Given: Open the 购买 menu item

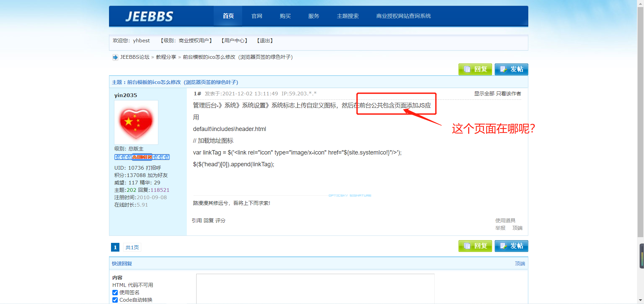Looking at the screenshot, I should point(285,16).
